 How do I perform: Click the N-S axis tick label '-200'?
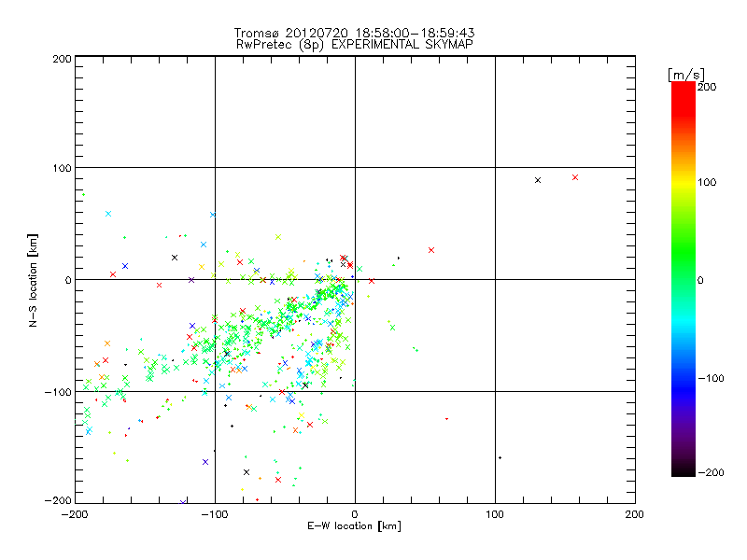click(58, 500)
